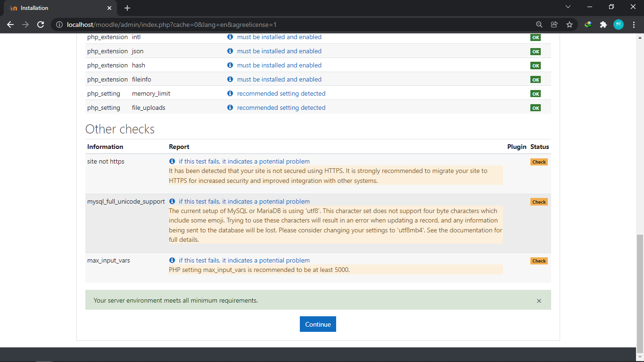Open memory_limit 'recommended setting detected' link

(281, 93)
